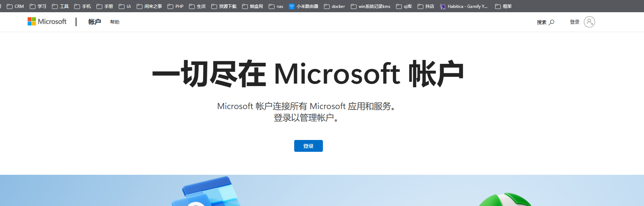Screen dimensions: 644x206
Task: Open the CRM bookmark folder
Action: click(x=15, y=6)
